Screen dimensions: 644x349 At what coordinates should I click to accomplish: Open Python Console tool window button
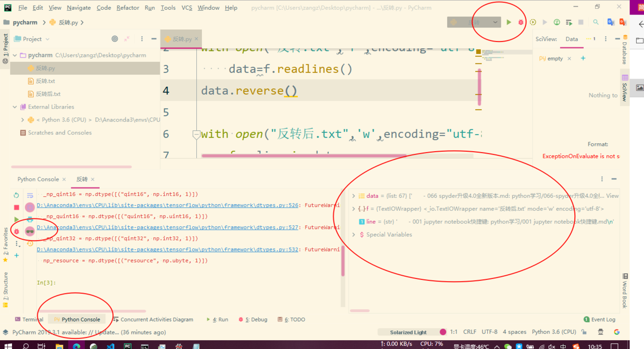coord(77,319)
